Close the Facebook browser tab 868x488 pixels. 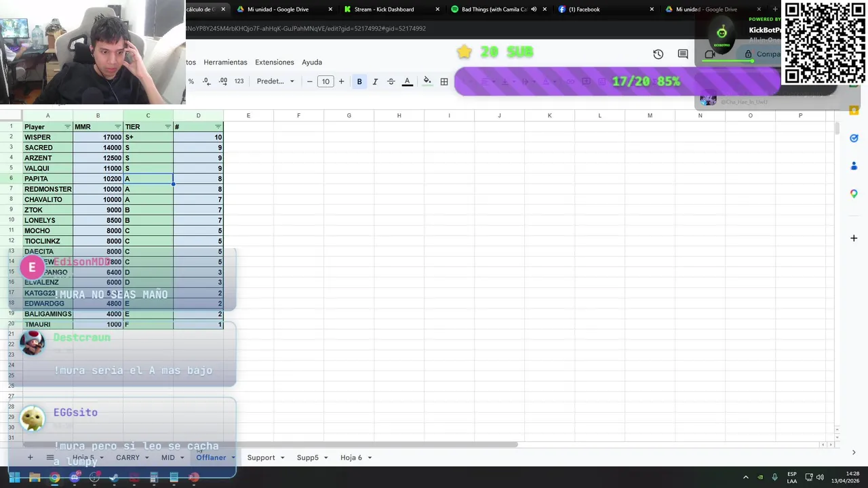[652, 9]
